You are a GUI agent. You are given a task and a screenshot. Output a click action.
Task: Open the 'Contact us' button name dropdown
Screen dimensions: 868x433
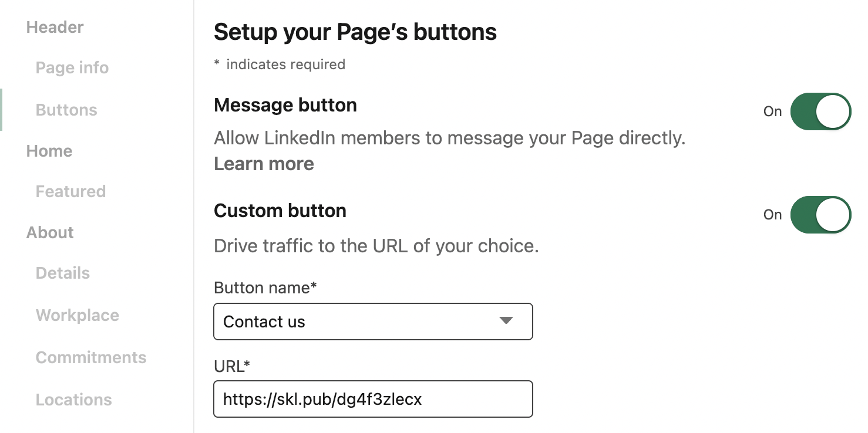(x=372, y=322)
